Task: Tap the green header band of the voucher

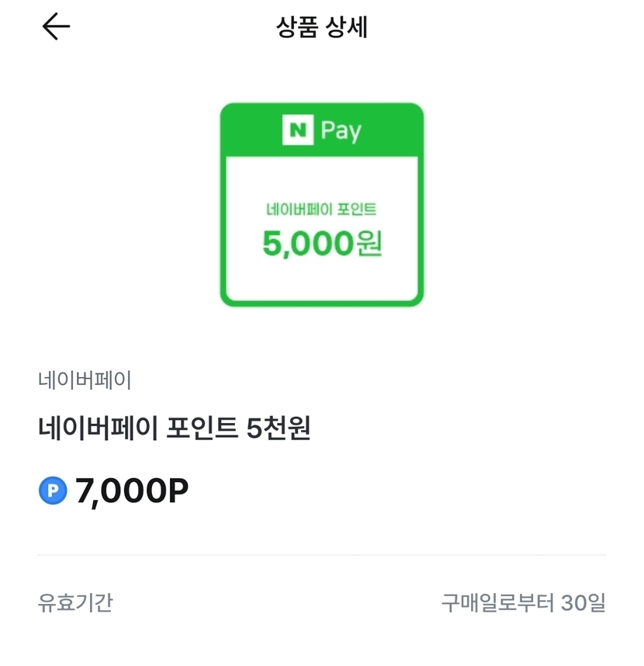Action: pyautogui.click(x=388, y=130)
